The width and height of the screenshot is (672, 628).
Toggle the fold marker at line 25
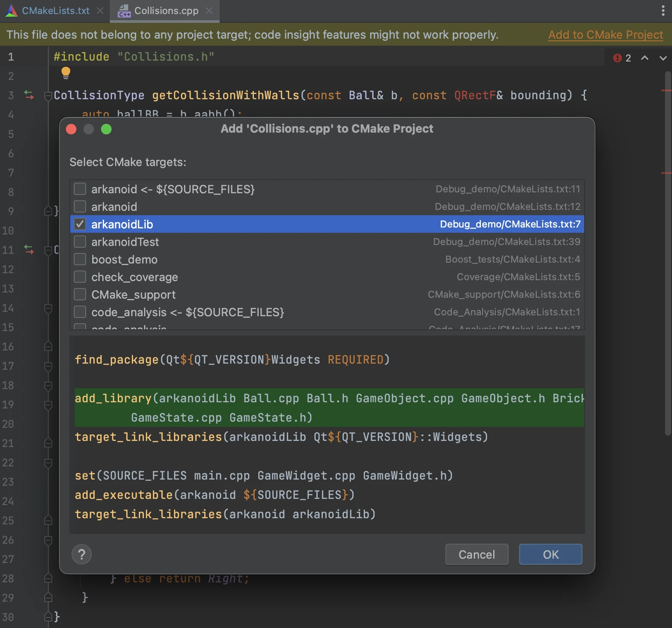[48, 520]
